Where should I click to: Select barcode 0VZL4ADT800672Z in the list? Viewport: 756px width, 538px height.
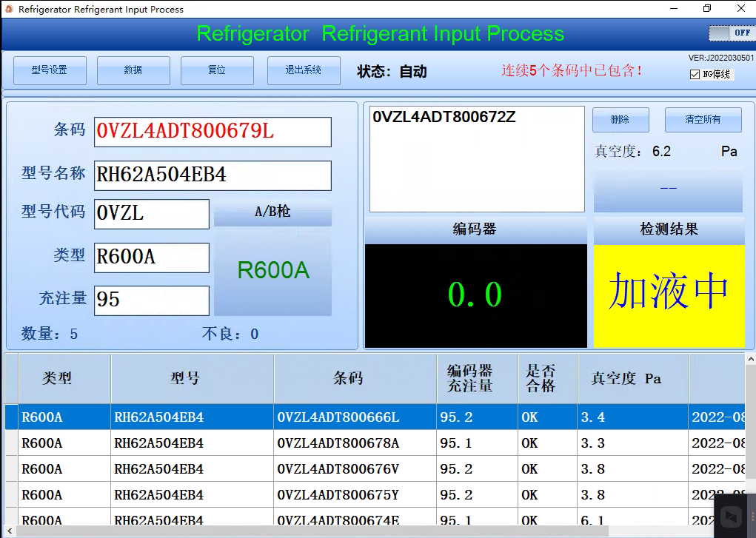click(x=444, y=117)
